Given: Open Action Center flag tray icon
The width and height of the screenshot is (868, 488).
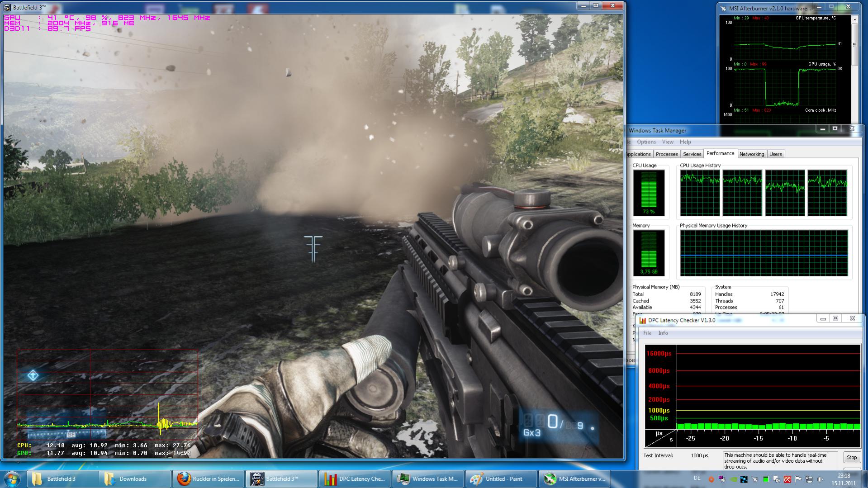Looking at the screenshot, I should (x=798, y=479).
